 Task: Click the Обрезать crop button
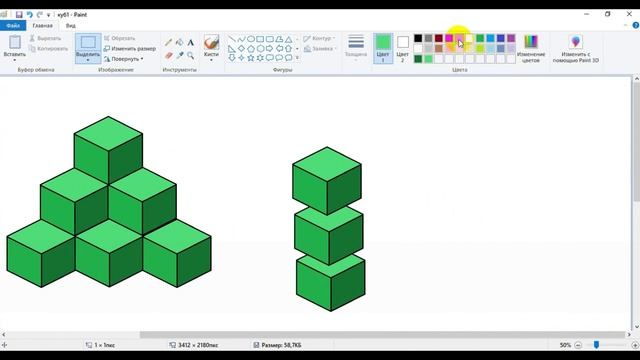[x=119, y=38]
